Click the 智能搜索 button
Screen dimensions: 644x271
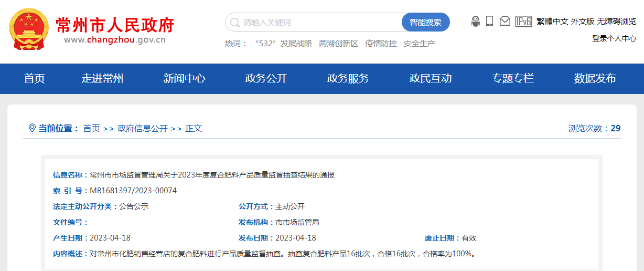pyautogui.click(x=426, y=23)
